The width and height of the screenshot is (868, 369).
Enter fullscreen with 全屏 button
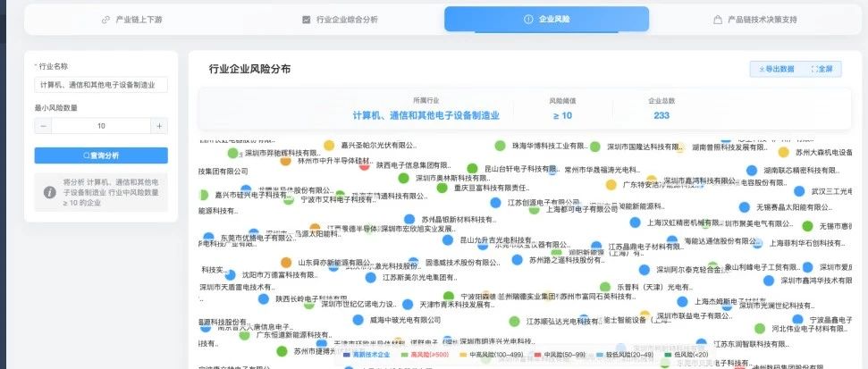pyautogui.click(x=822, y=69)
